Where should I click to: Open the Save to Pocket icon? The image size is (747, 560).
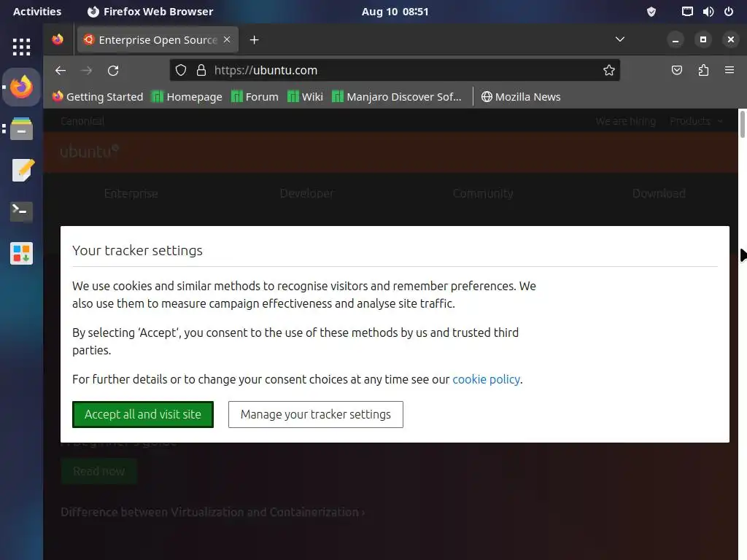click(676, 71)
